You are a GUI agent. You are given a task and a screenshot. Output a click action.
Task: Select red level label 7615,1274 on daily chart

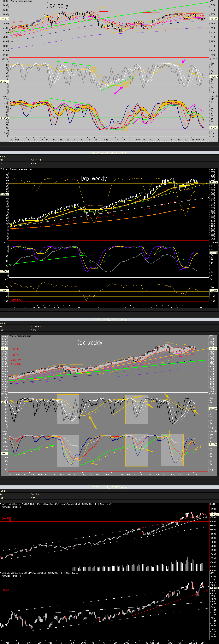coord(17,22)
